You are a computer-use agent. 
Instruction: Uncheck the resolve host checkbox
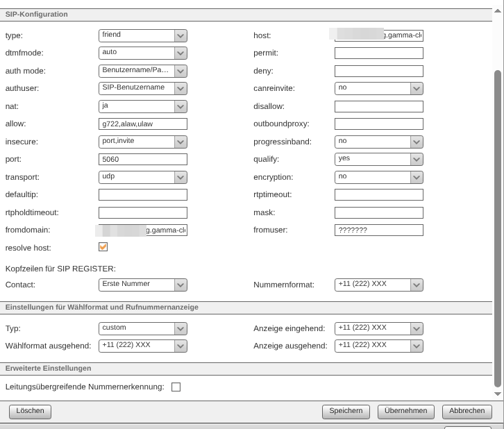(x=103, y=247)
